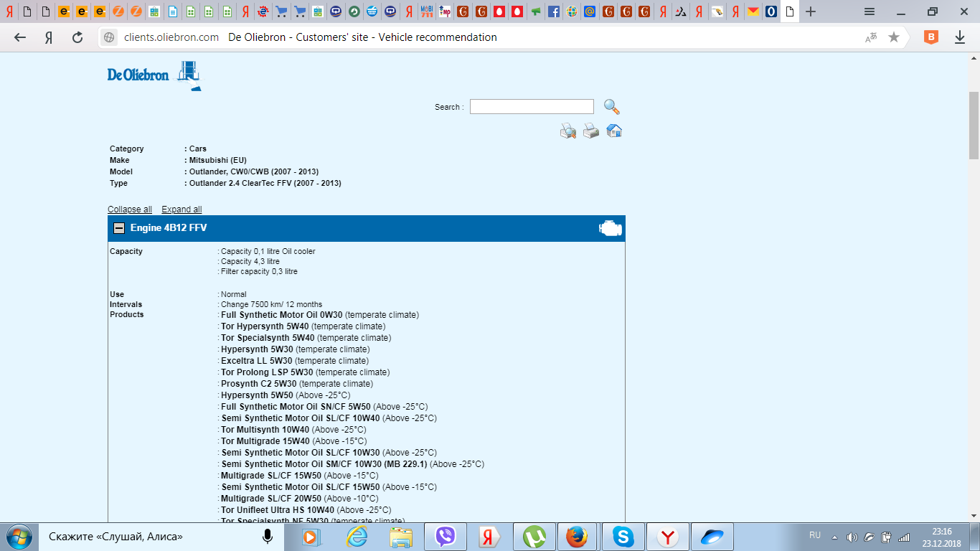Image resolution: width=980 pixels, height=551 pixels.
Task: Open browser downloads arrow
Action: (x=960, y=37)
